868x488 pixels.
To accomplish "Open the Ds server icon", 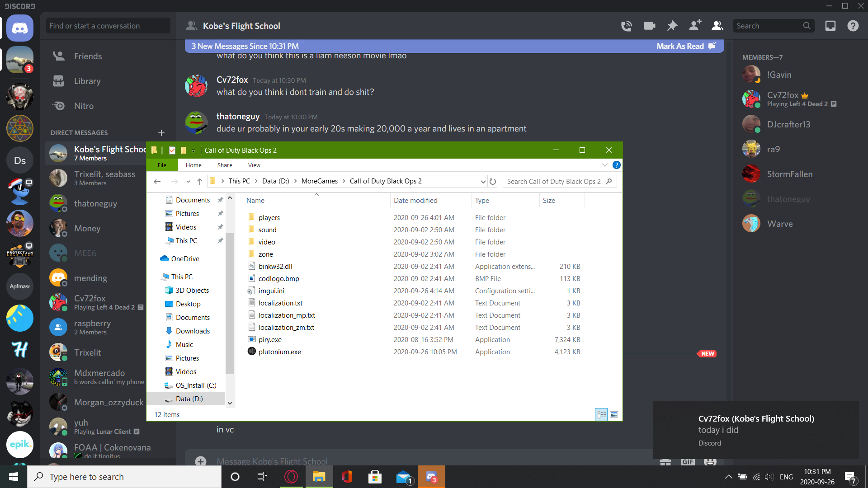I will pyautogui.click(x=20, y=160).
